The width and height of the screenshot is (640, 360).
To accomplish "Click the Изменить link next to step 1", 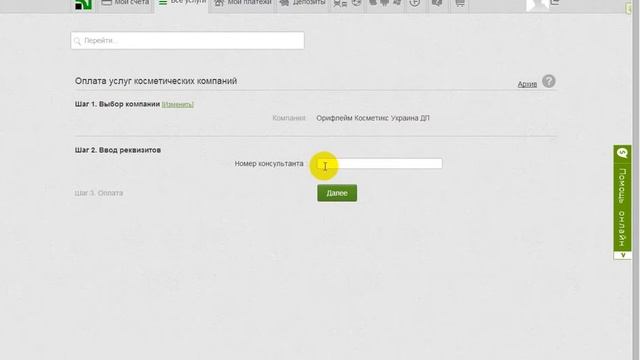I will (178, 104).
